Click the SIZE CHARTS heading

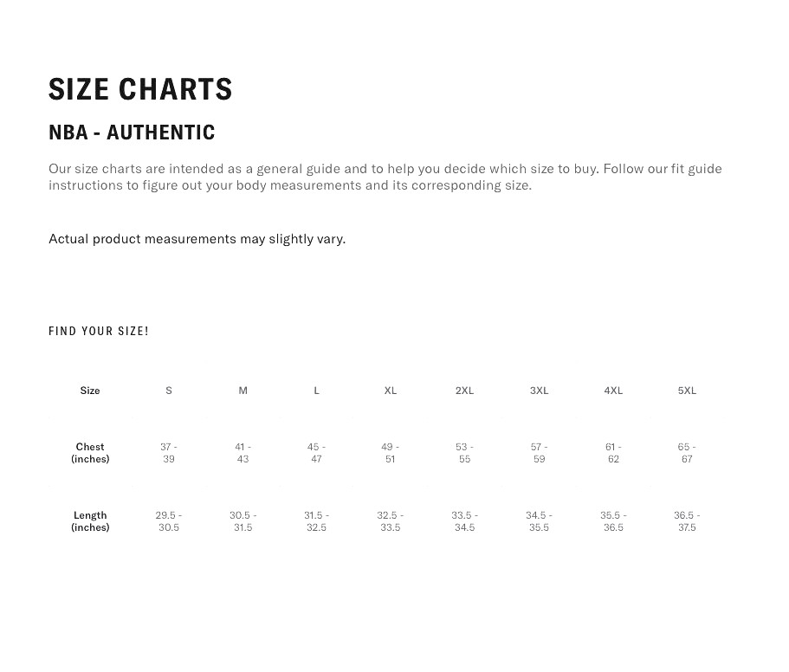[140, 89]
